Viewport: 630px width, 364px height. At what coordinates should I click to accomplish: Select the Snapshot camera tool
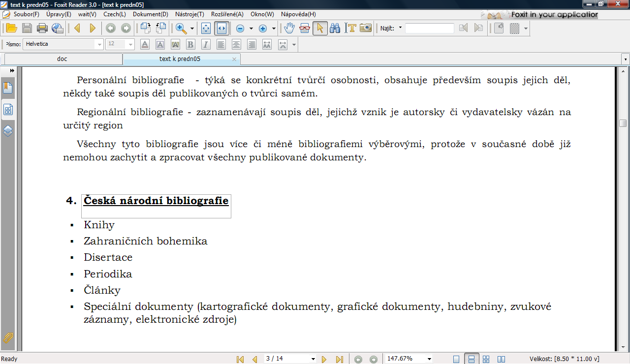tap(366, 28)
